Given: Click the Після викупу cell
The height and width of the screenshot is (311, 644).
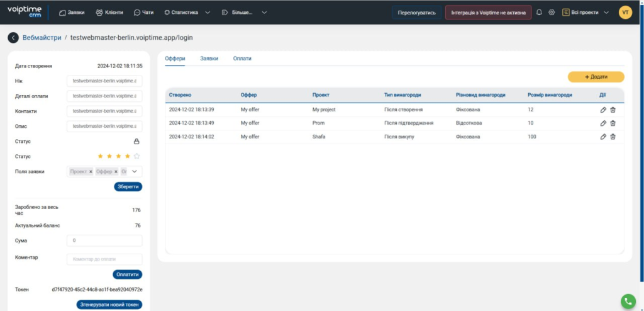Looking at the screenshot, I should pyautogui.click(x=399, y=137).
